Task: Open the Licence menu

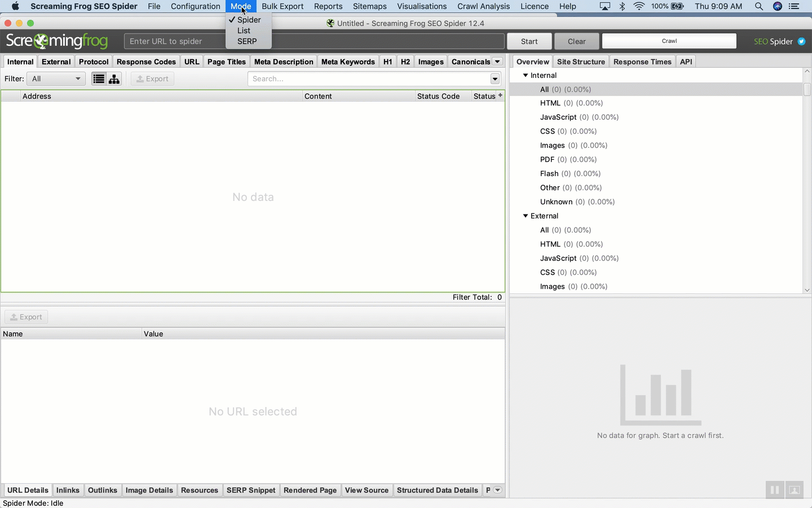Action: (x=535, y=6)
